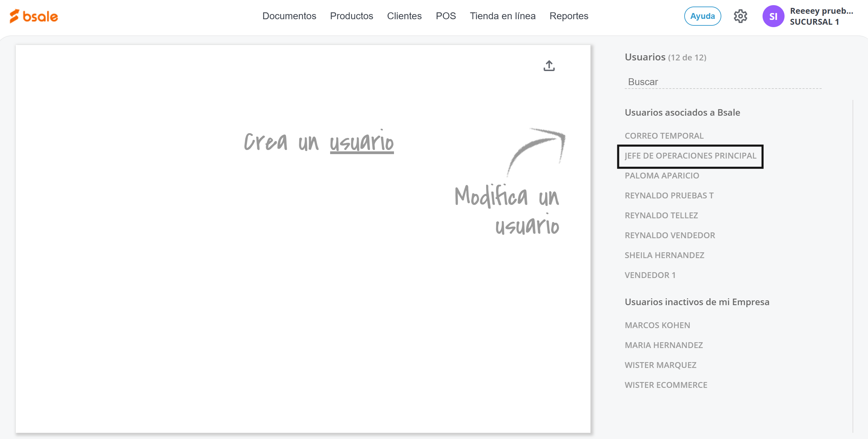868x439 pixels.
Task: Open Reeeey prueb... SUCURSAL 1 account dropdown
Action: pos(821,16)
